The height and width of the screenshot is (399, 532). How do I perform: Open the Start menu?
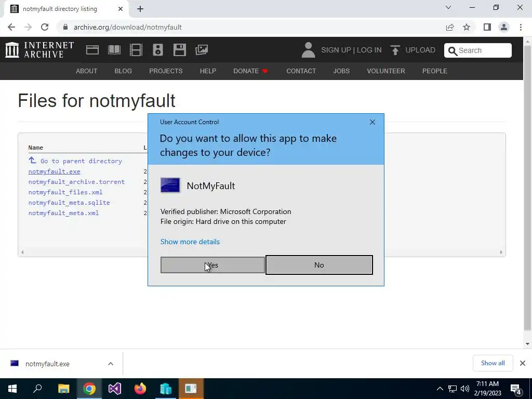pyautogui.click(x=12, y=389)
